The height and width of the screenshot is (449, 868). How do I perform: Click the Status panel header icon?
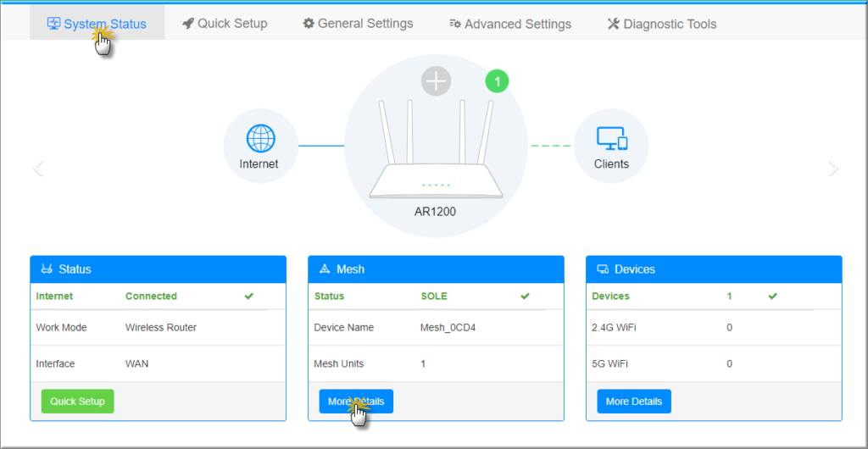tap(46, 269)
